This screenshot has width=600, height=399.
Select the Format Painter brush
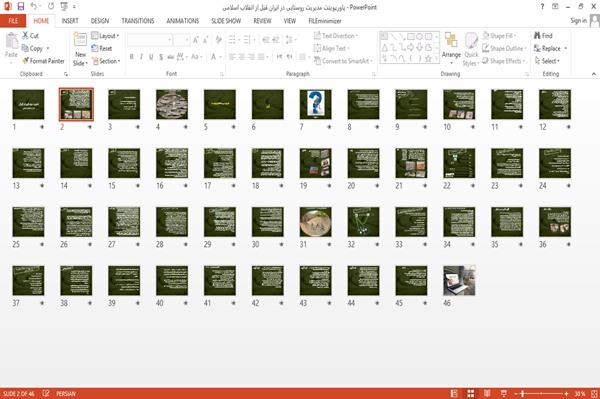click(x=26, y=61)
